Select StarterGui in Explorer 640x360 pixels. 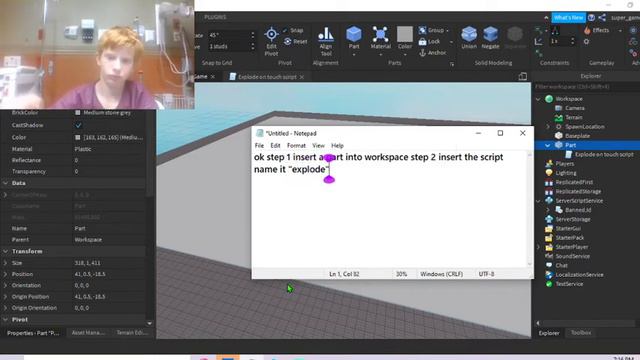(x=568, y=229)
